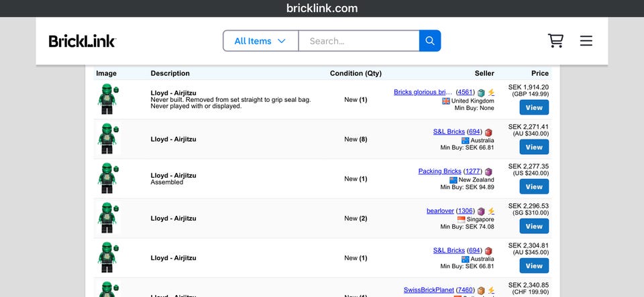The height and width of the screenshot is (297, 644).
Task: Click the BrickLink logo
Action: point(82,41)
